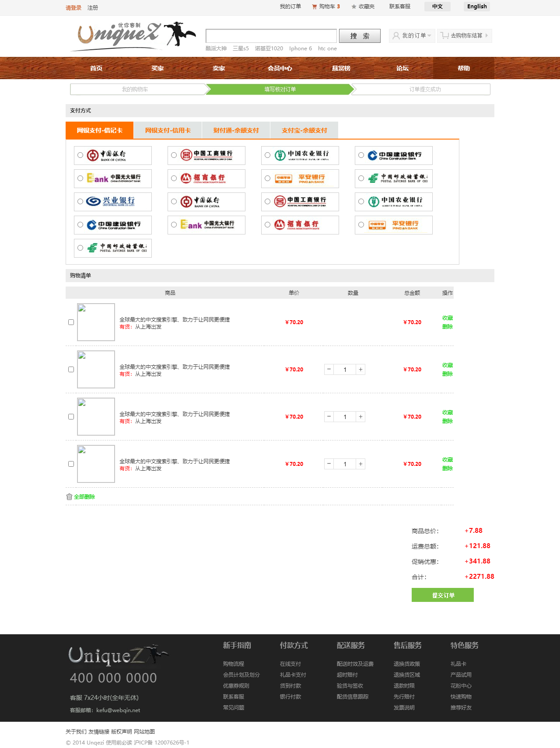Click the UniqueZ logo in footer
The image size is (560, 748).
coord(118,654)
